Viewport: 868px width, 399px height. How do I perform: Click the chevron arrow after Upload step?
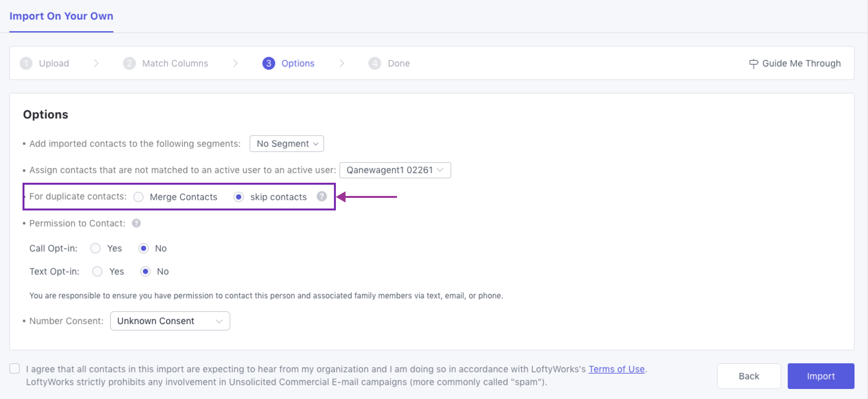(x=96, y=63)
